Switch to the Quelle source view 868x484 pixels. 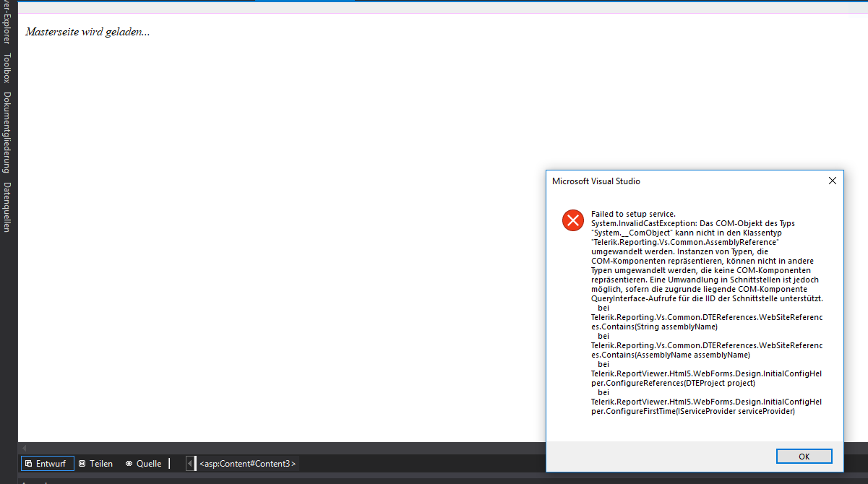click(142, 463)
